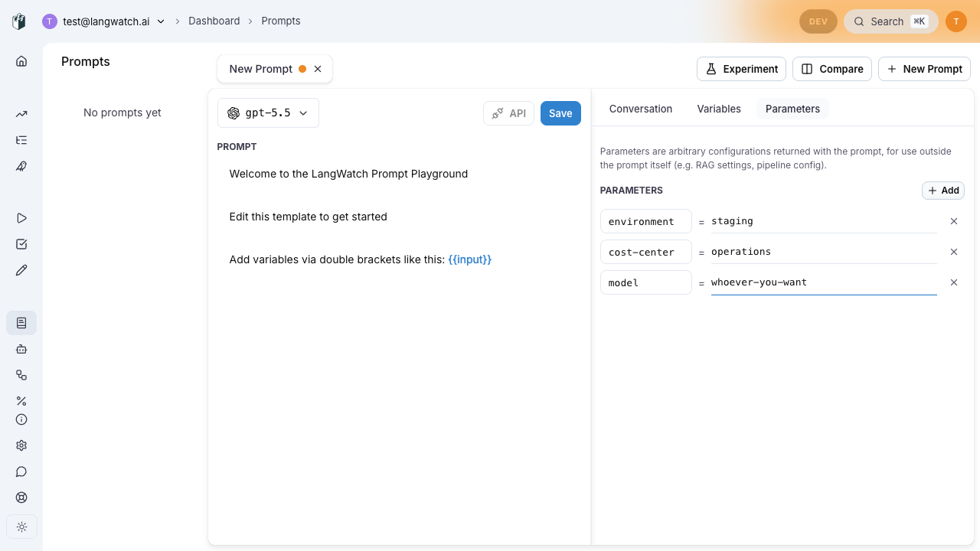The width and height of the screenshot is (980, 551).
Task: Open the chat bubble icon in sidebar
Action: click(21, 471)
